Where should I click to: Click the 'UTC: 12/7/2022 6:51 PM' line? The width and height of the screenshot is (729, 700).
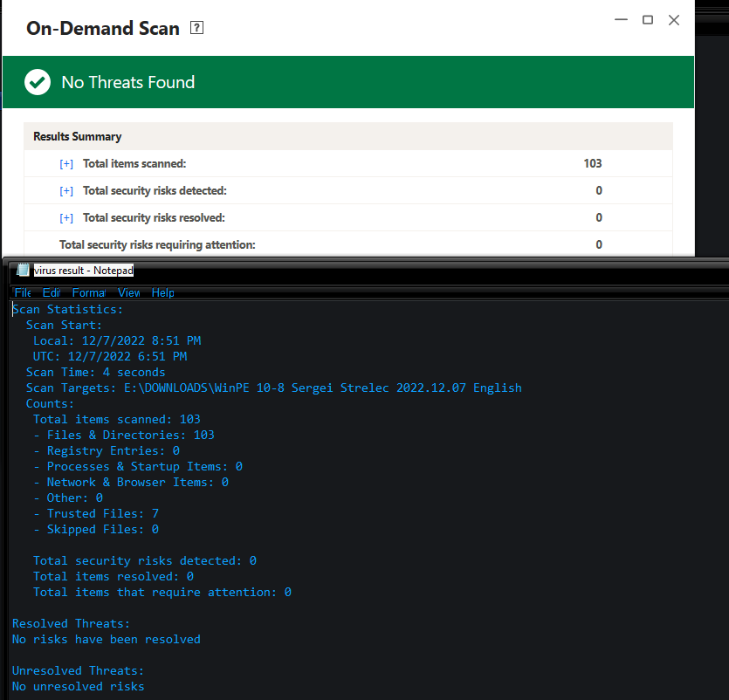click(x=110, y=356)
